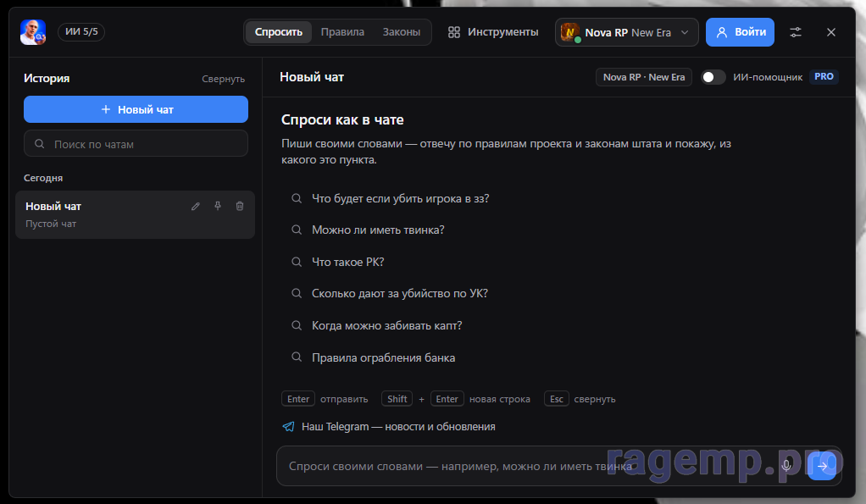
Task: Click the PRO badge
Action: pyautogui.click(x=824, y=77)
